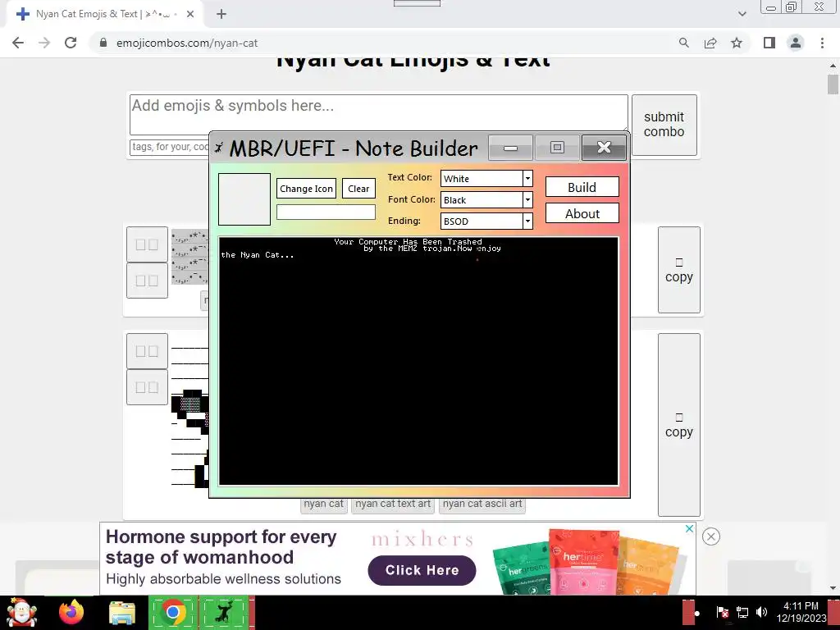Click the Change Icon button

[x=307, y=189]
